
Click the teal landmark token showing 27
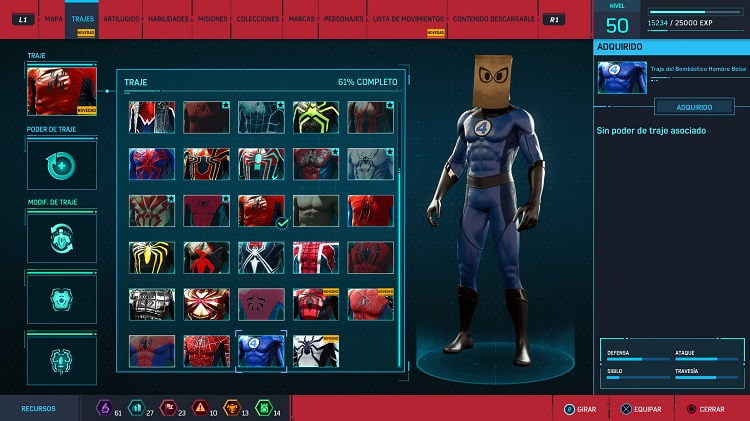tap(137, 408)
